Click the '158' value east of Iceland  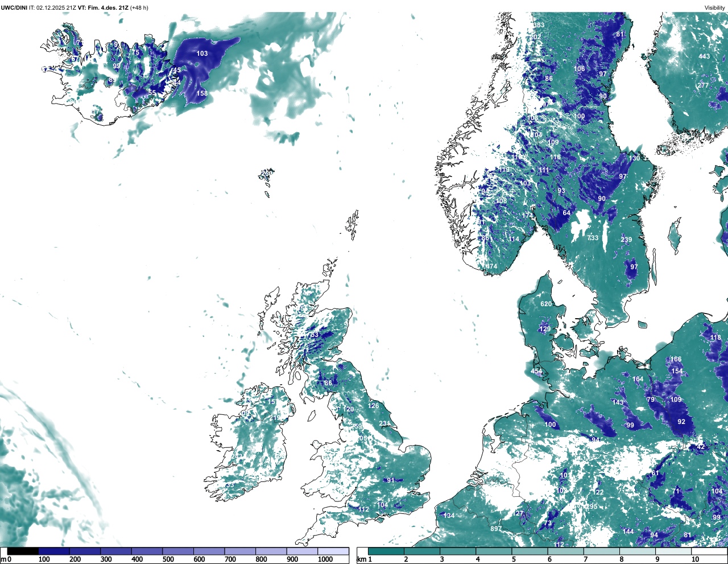(x=202, y=93)
